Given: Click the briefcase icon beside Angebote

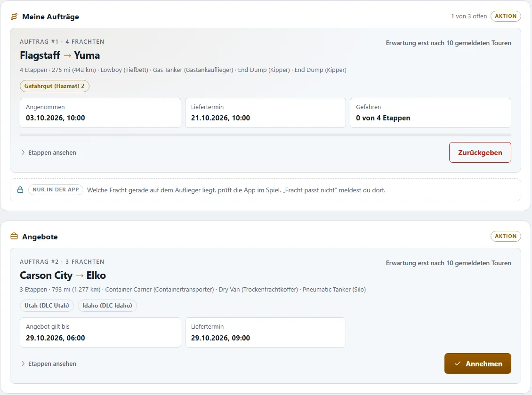Looking at the screenshot, I should 14,236.
